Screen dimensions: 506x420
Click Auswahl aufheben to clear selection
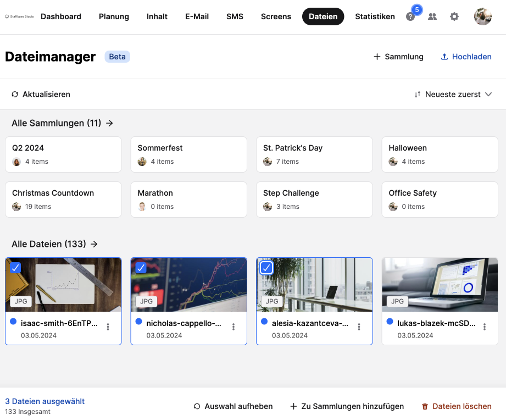235,406
